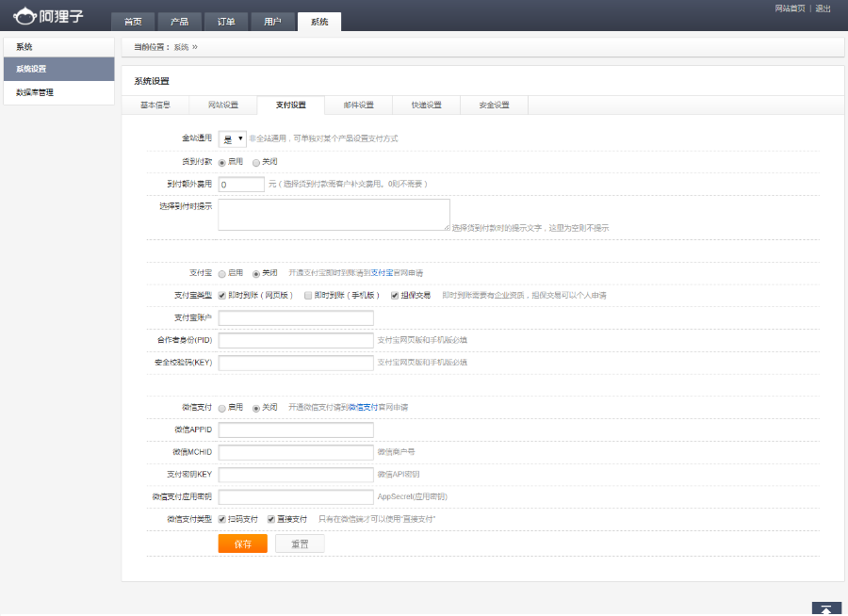Open the 安全设置 tab
This screenshot has width=848, height=616.
pos(494,105)
